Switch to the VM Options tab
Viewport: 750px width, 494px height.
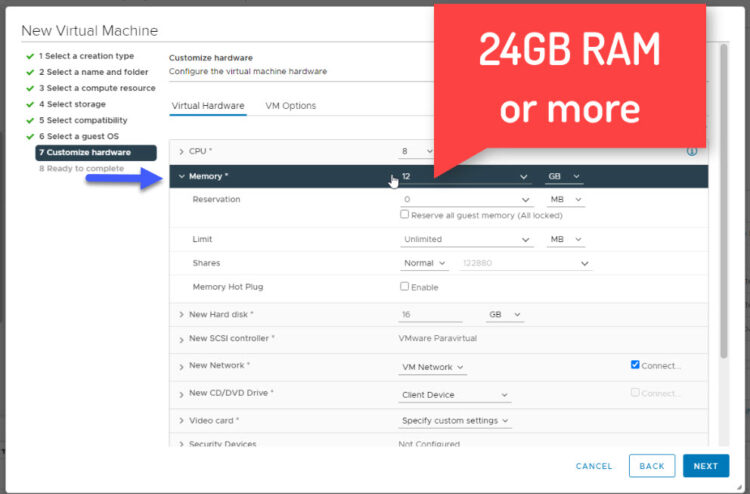coord(290,106)
